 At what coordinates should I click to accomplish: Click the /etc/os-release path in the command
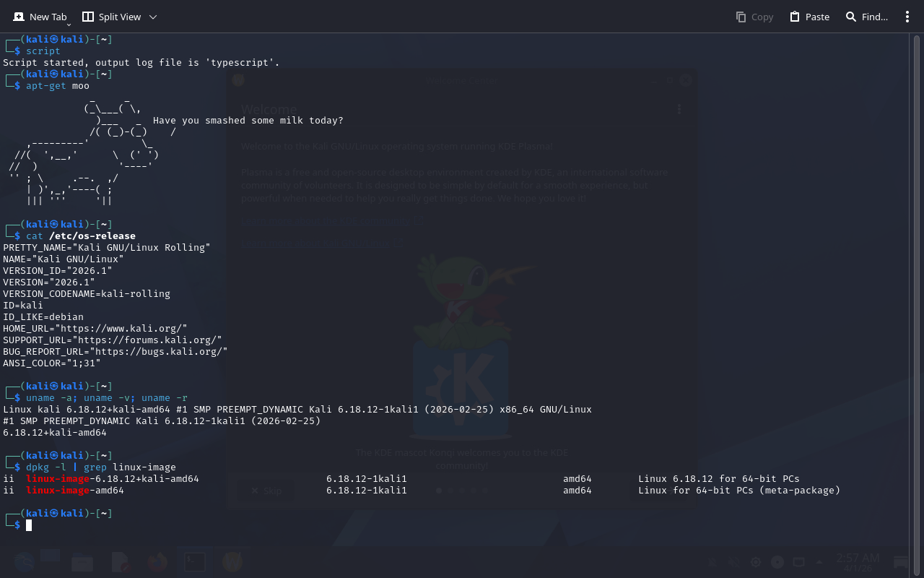pos(92,236)
